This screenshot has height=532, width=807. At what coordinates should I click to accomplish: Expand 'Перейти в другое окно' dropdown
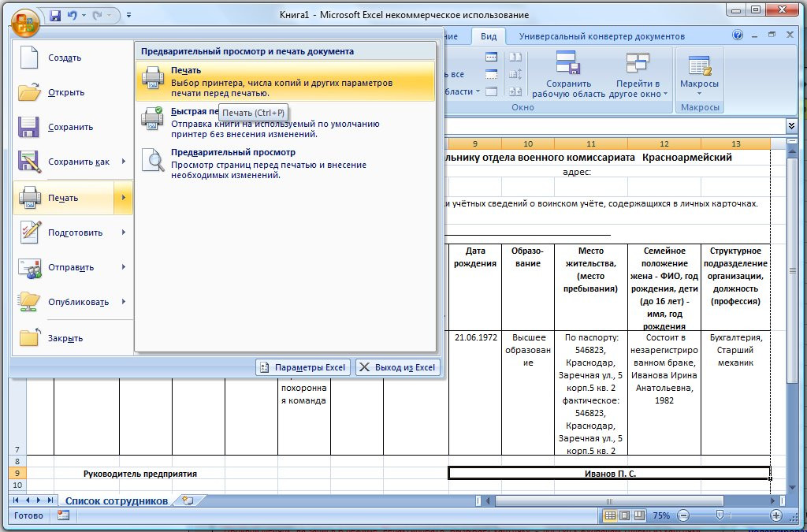pos(664,95)
